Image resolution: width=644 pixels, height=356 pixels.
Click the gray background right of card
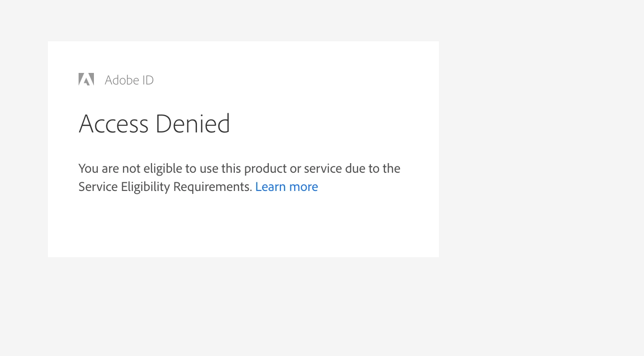[x=541, y=149]
